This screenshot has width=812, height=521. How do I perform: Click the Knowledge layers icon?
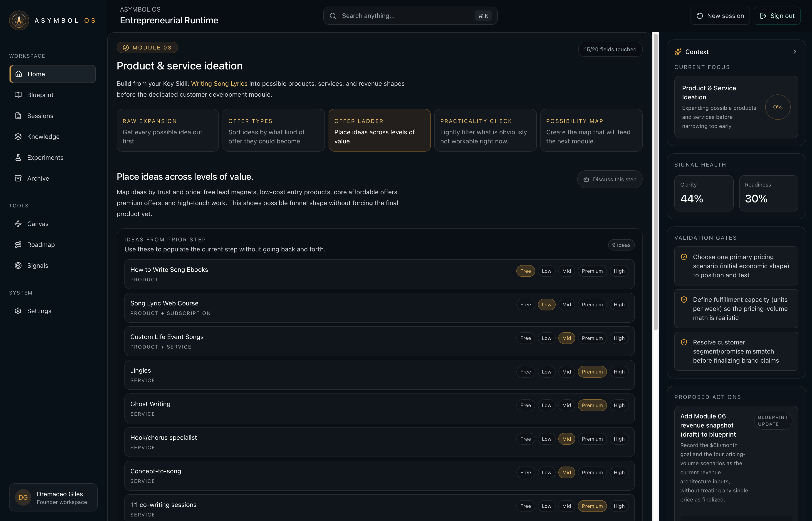(18, 137)
